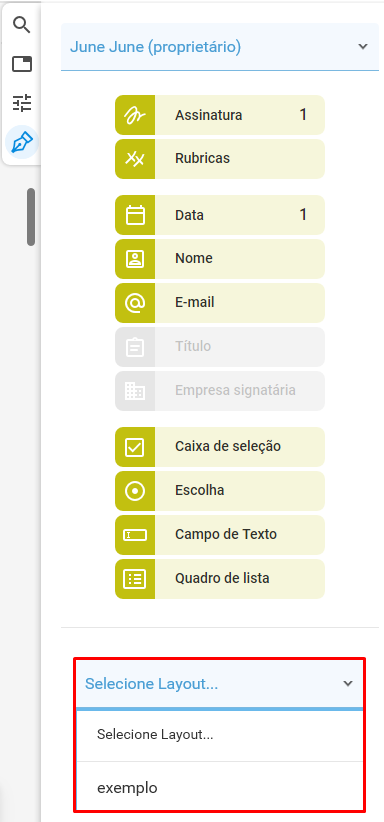Choose the Nome contact card icon
This screenshot has width=384, height=822.
click(135, 259)
